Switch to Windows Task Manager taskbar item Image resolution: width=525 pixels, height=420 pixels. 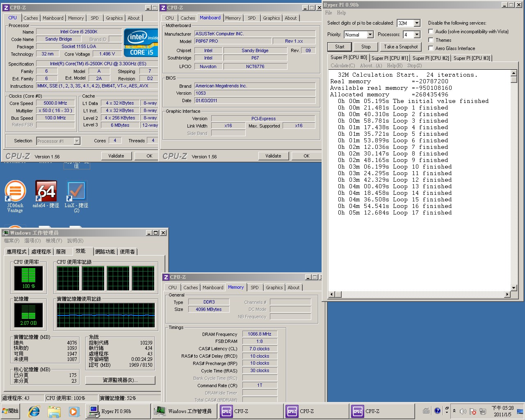point(183,411)
